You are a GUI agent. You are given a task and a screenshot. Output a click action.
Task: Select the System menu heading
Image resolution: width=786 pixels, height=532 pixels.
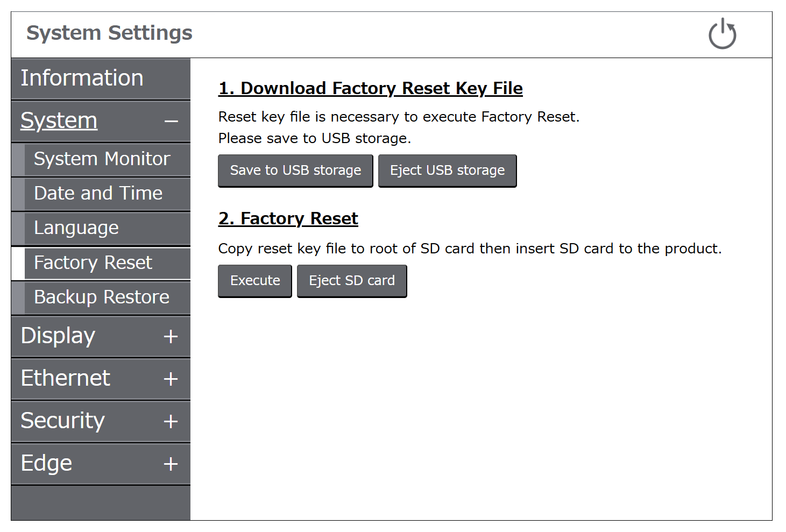point(59,120)
